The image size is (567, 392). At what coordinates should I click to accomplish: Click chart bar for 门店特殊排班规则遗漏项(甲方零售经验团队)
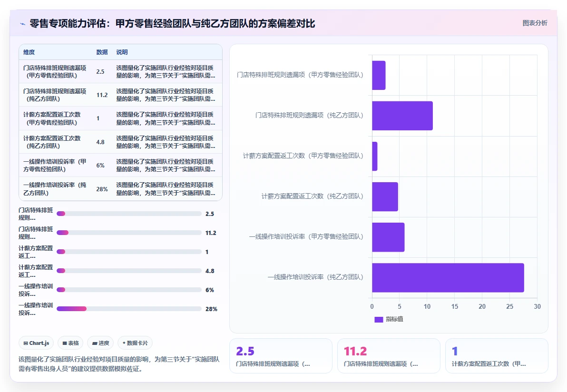pyautogui.click(x=379, y=75)
